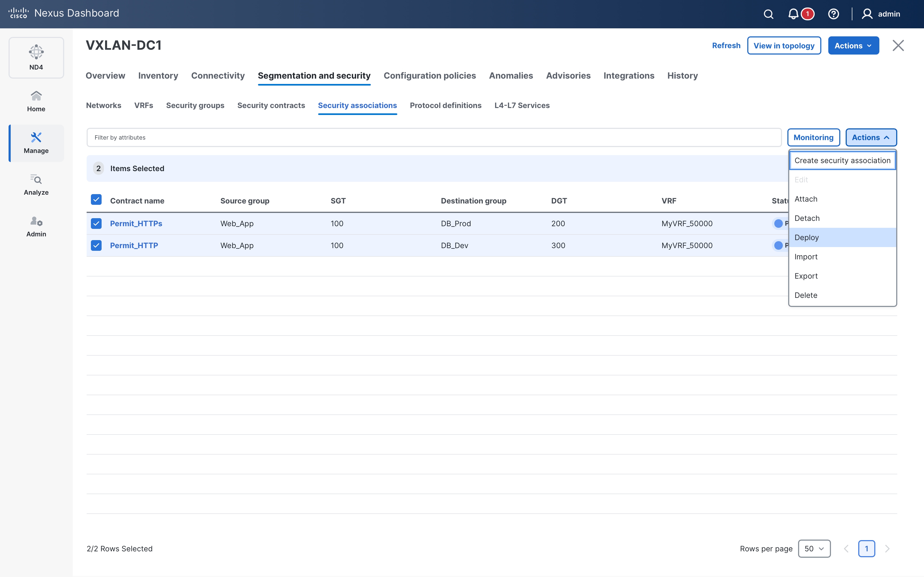924x577 pixels.
Task: Close the VXLAN-DC1 panel with X
Action: (x=898, y=45)
